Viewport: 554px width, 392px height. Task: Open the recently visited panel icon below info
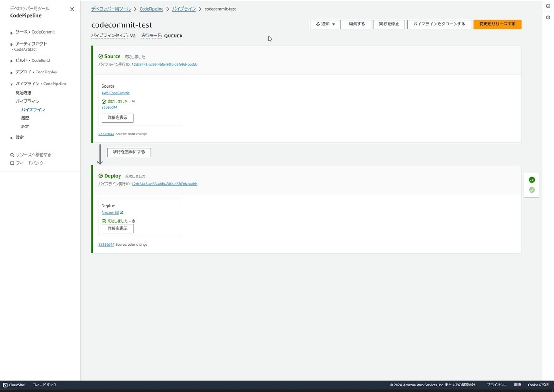[x=548, y=18]
